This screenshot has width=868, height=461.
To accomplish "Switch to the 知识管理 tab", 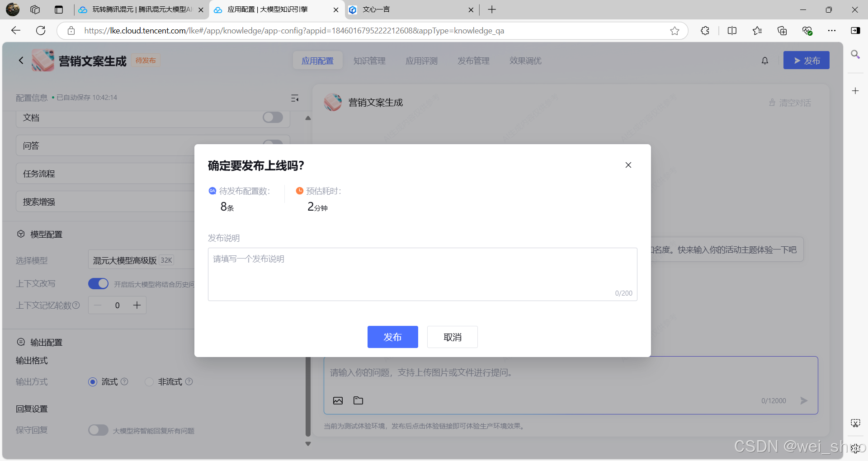I will coord(369,61).
